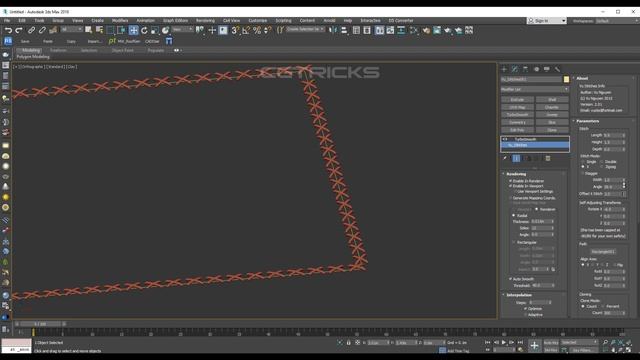Screen dimensions: 640x360
Task: Open the Modifier List dropdown
Action: [535, 89]
